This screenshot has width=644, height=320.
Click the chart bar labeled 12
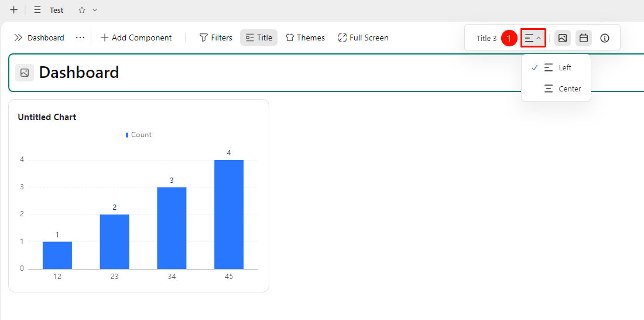pyautogui.click(x=57, y=256)
